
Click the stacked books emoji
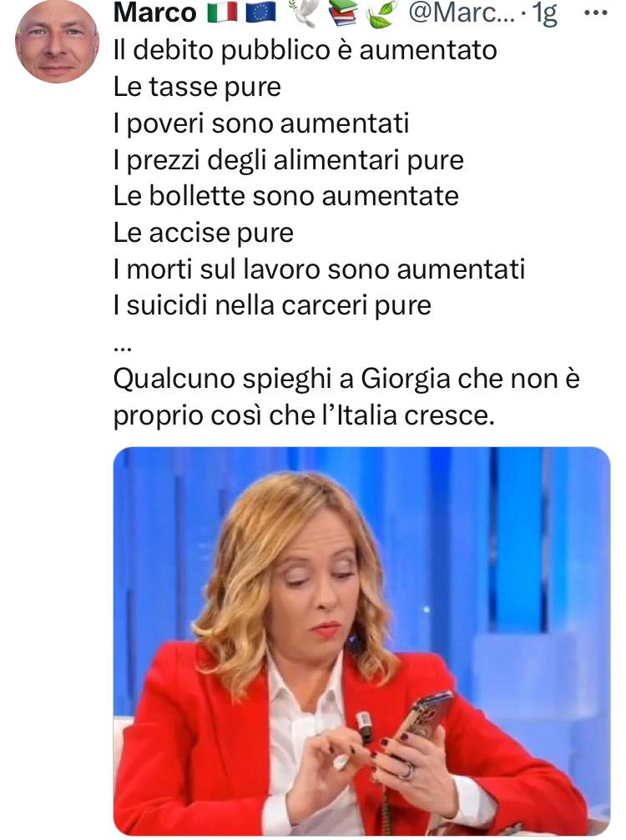point(343,13)
